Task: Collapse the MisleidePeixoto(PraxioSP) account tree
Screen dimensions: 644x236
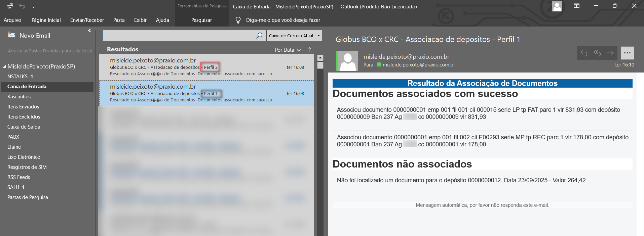Action: (4, 66)
